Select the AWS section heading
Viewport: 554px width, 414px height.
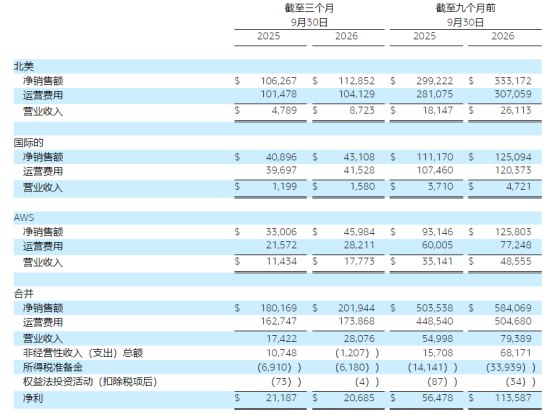(x=24, y=218)
